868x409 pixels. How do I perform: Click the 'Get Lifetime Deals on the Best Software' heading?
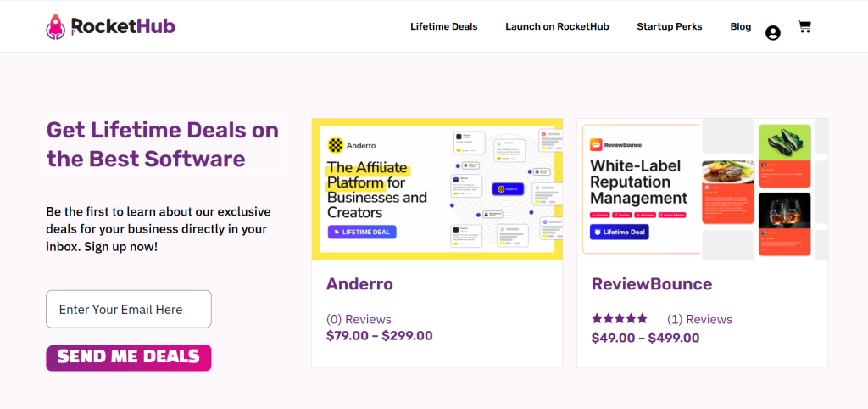pyautogui.click(x=163, y=144)
